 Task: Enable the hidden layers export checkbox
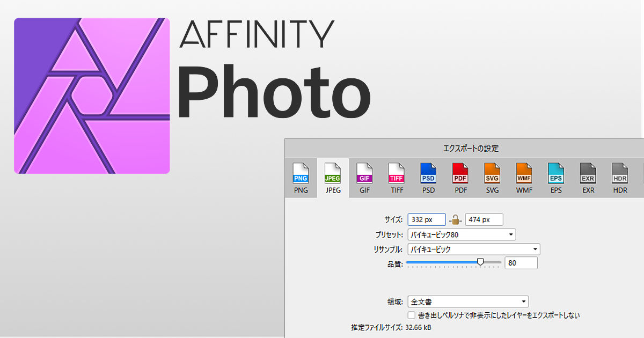[x=412, y=315]
